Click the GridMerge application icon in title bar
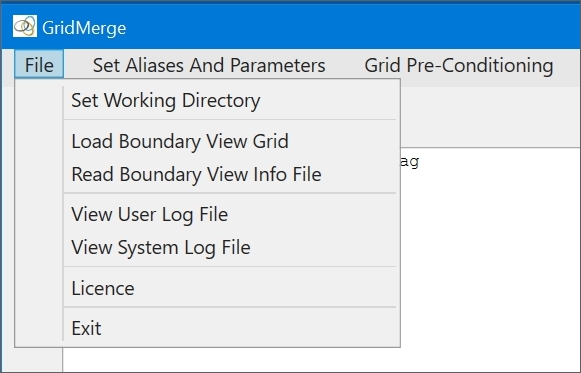The height and width of the screenshot is (373, 581). click(x=25, y=26)
